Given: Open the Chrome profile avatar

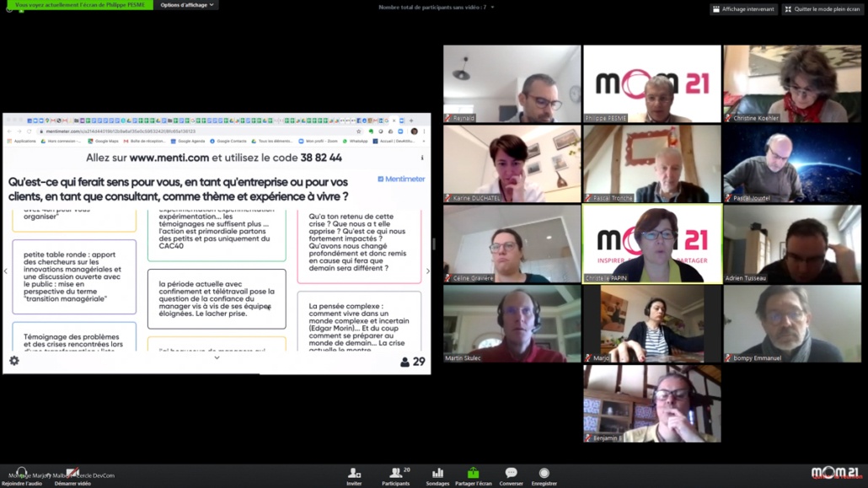Looking at the screenshot, I should (414, 131).
